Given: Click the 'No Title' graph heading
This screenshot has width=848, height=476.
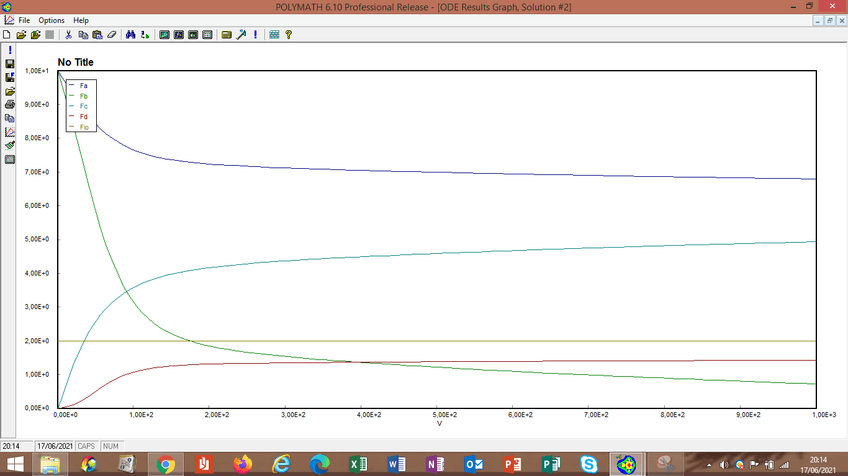Looking at the screenshot, I should point(76,62).
